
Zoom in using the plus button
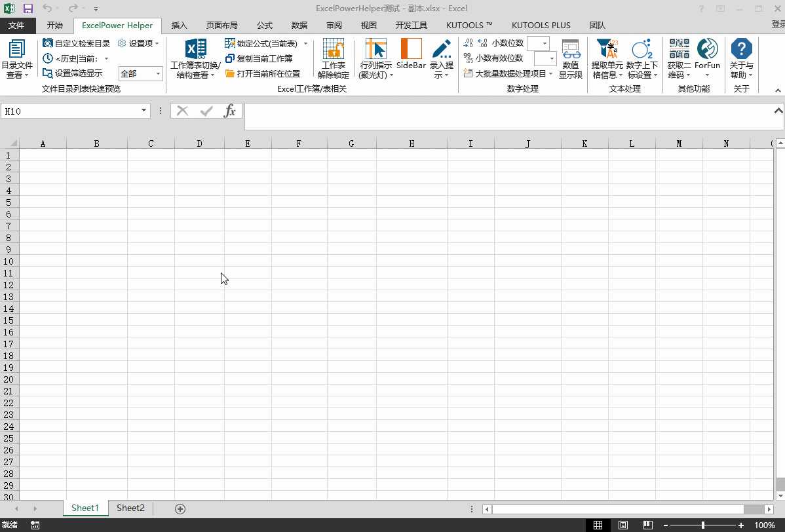click(741, 525)
